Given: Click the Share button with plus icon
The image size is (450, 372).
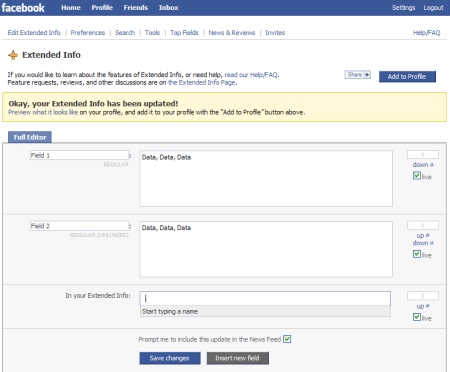Looking at the screenshot, I should pos(358,75).
